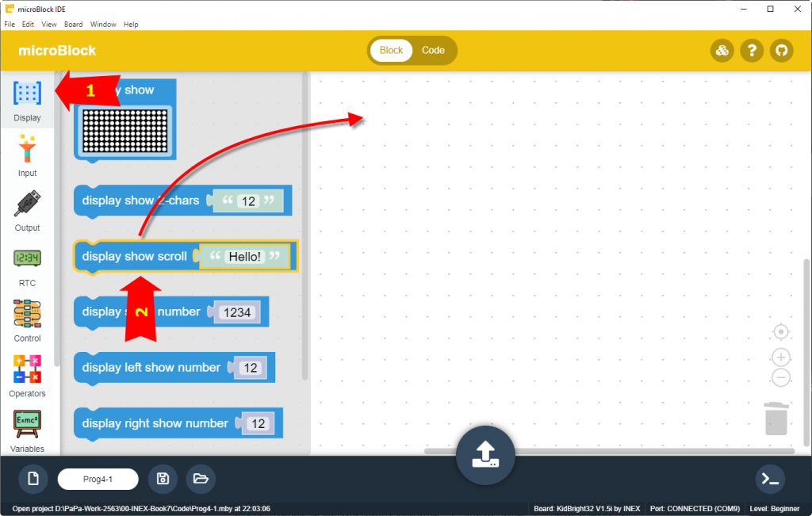Image resolution: width=812 pixels, height=516 pixels.
Task: Center the workspace view
Action: point(781,332)
